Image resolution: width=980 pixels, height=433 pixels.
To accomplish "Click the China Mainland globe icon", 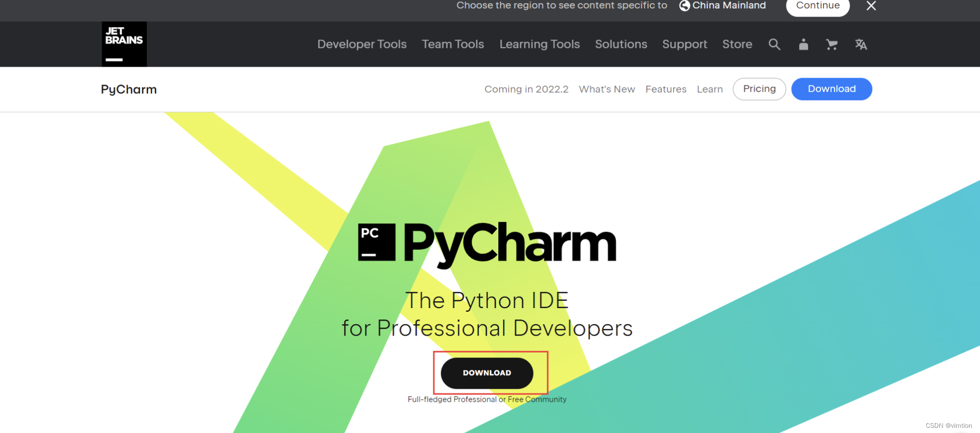I will coord(685,6).
